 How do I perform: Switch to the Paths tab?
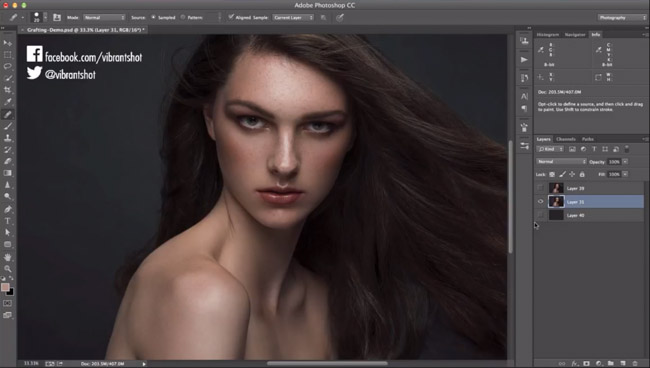point(588,139)
